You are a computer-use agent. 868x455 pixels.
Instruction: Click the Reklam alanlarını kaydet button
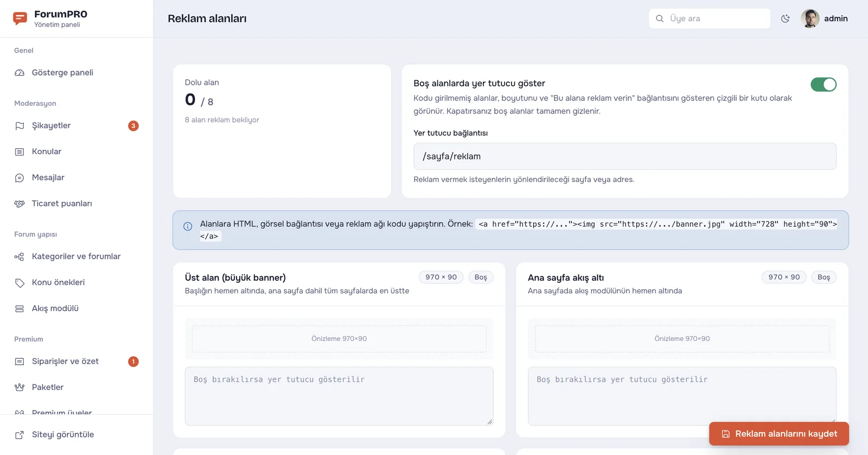779,434
